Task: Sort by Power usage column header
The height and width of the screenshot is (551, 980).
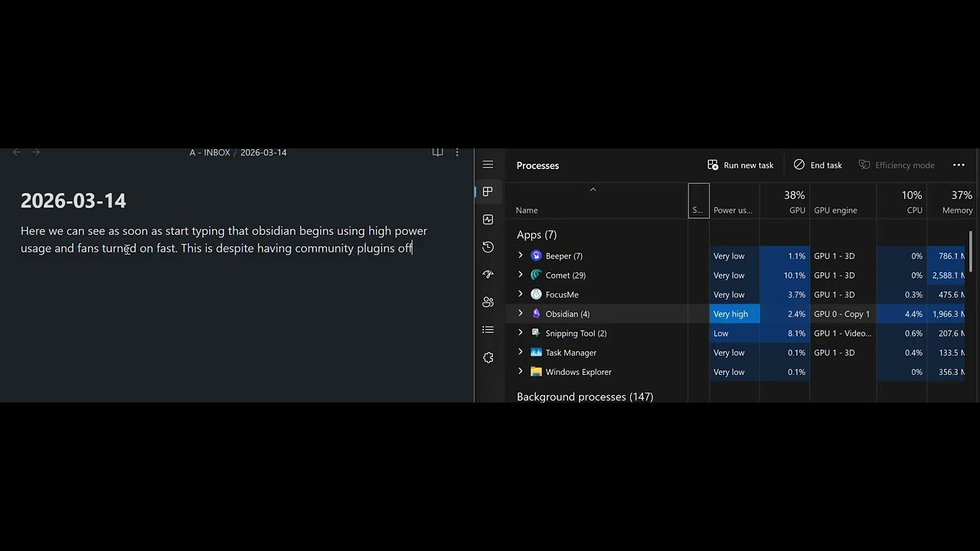Action: click(x=734, y=201)
